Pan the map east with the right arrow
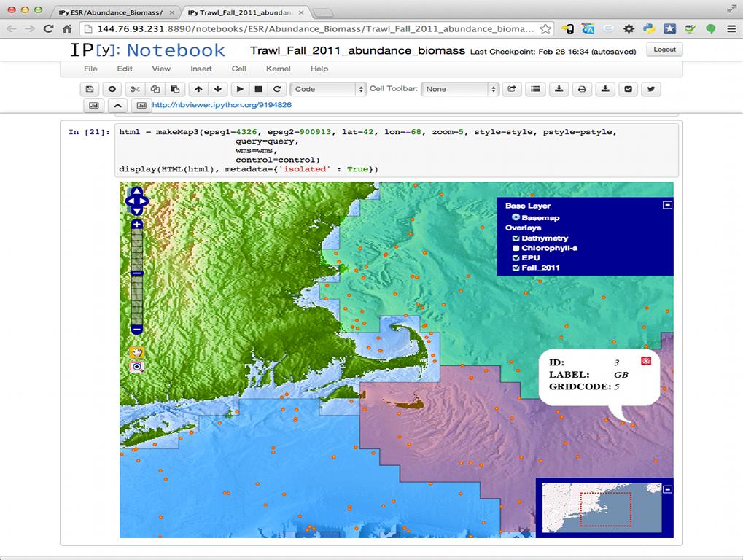The height and width of the screenshot is (560, 743). click(144, 201)
